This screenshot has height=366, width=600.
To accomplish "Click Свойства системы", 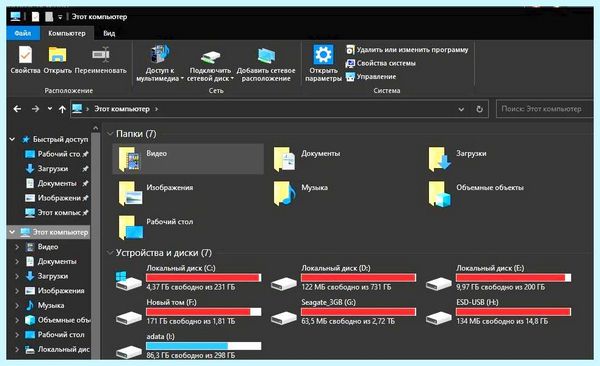I will [380, 63].
